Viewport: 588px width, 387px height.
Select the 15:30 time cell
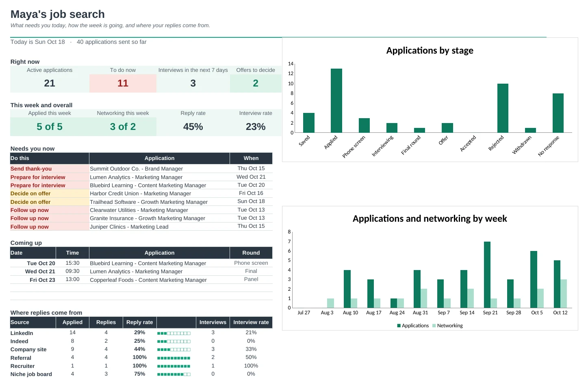(72, 263)
